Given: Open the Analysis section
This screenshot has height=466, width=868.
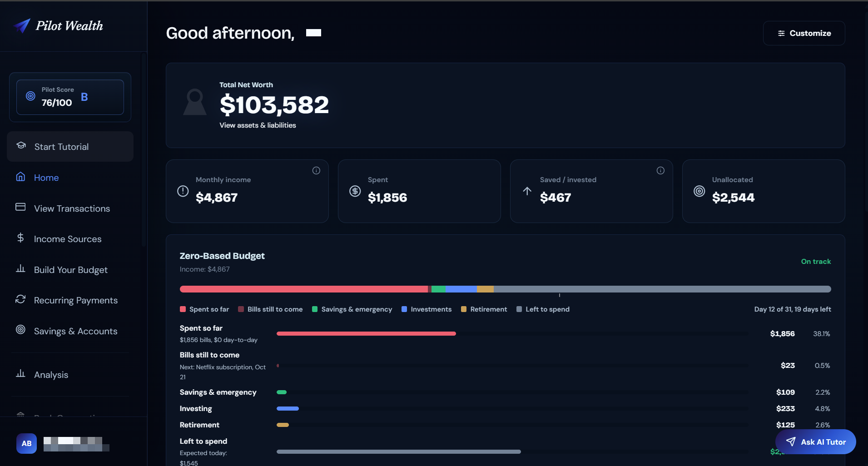Looking at the screenshot, I should pos(70,375).
